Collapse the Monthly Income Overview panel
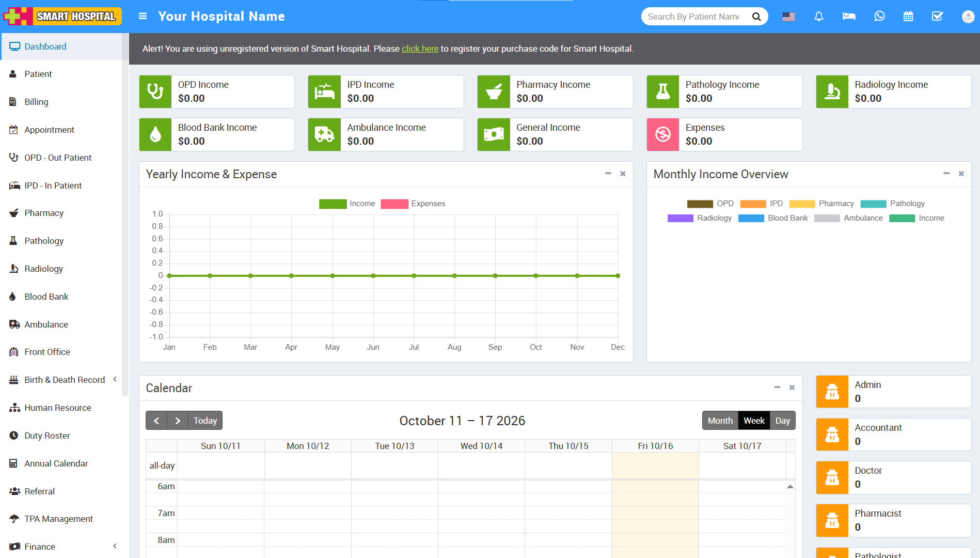The image size is (980, 558). pyautogui.click(x=946, y=174)
